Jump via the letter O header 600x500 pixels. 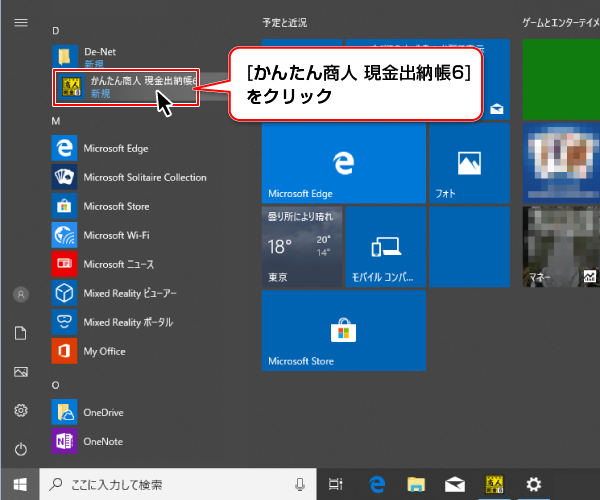55,385
